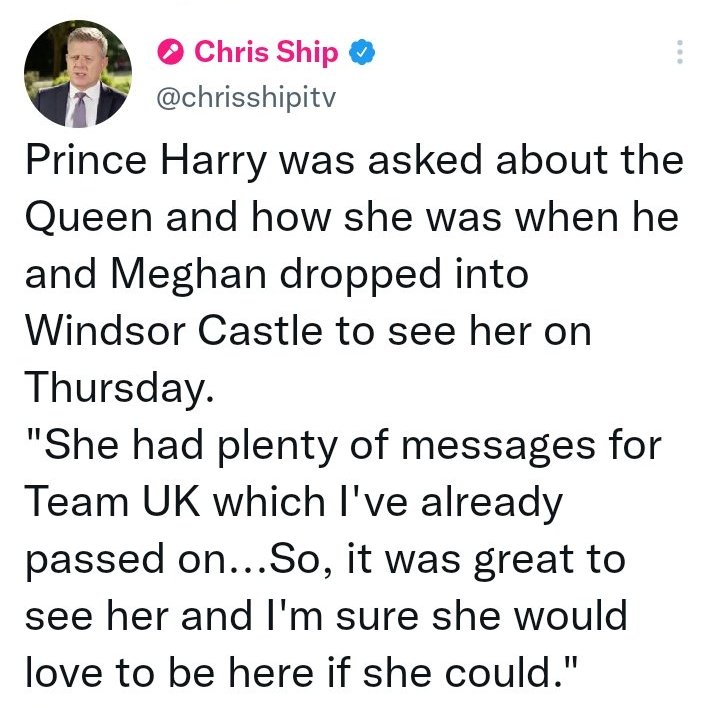Click the pink icon before Chris Ship
This screenshot has height=710, width=720.
170,52
